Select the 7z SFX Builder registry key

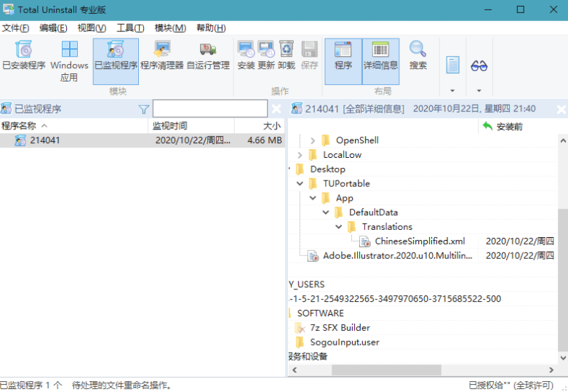(340, 327)
